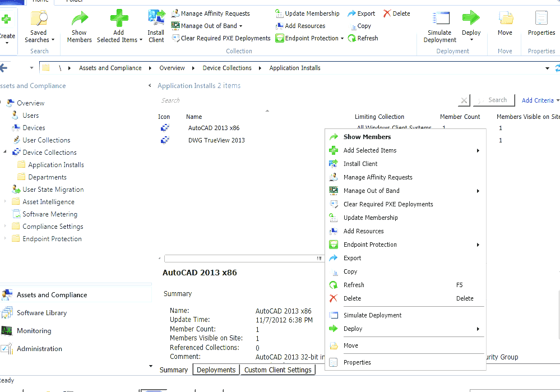This screenshot has width=560, height=392.
Task: Choose Simulate Deployment in context menu
Action: pos(405,315)
